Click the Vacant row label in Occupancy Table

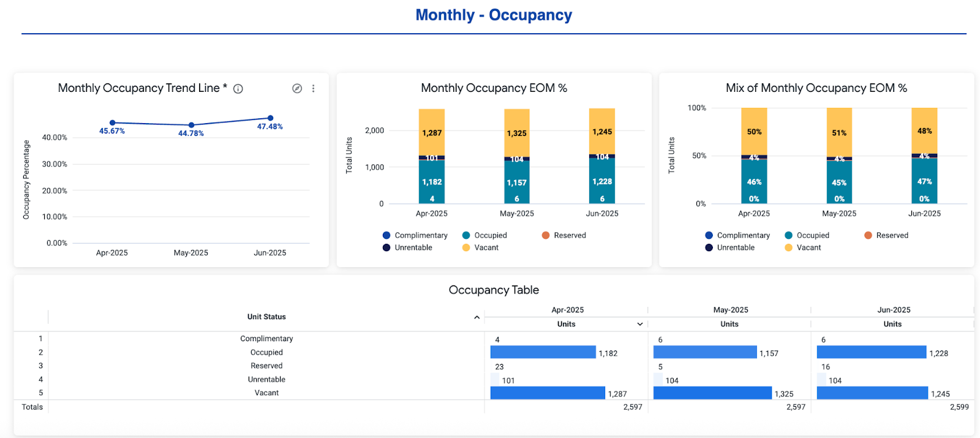[266, 393]
